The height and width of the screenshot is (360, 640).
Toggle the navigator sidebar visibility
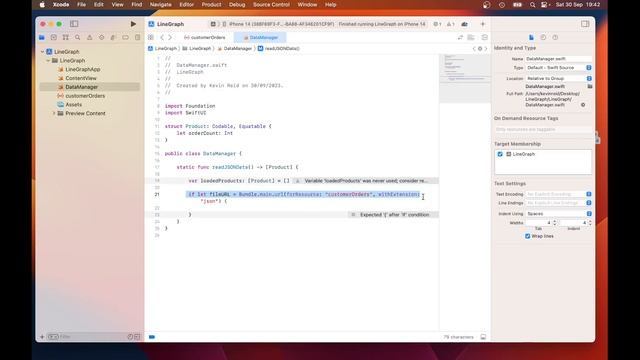click(x=74, y=24)
